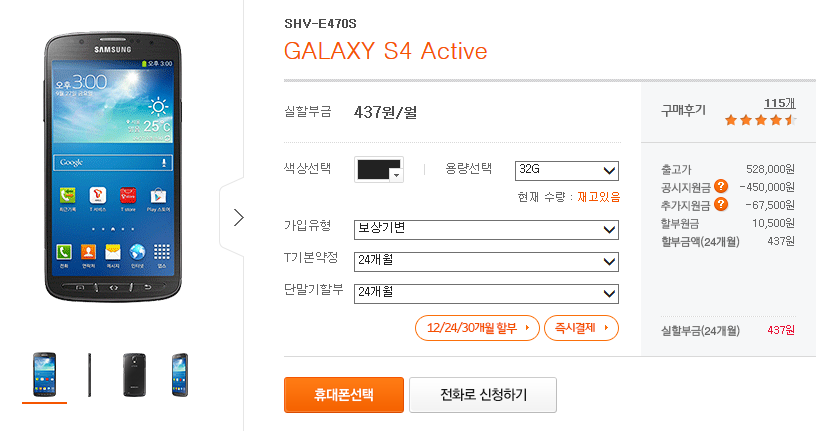Select the angled view phone thumbnail
829x431 pixels.
(x=180, y=374)
